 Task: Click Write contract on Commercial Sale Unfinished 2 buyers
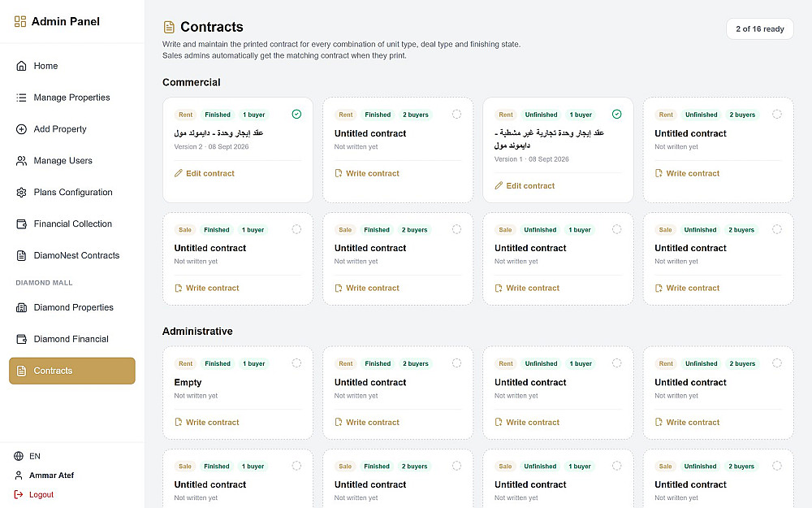click(687, 288)
